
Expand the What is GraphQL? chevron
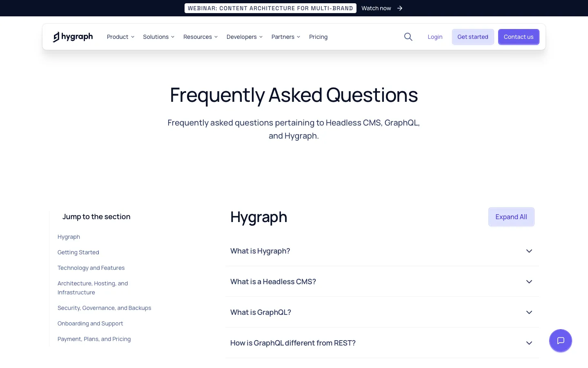click(x=529, y=312)
